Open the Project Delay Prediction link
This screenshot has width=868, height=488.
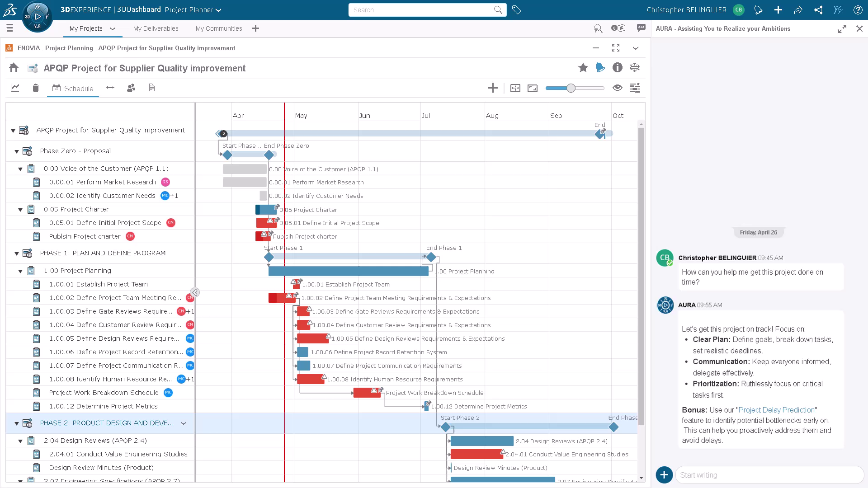pyautogui.click(x=776, y=410)
